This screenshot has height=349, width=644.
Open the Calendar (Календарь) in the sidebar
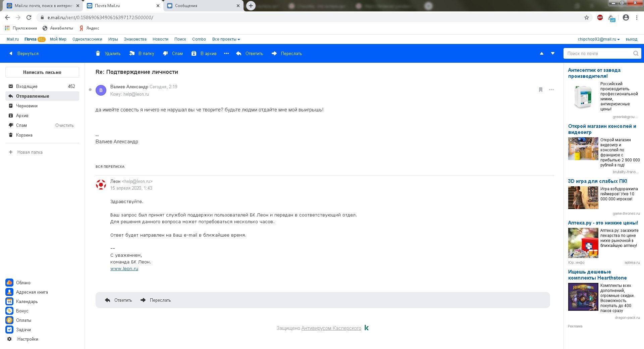point(9,301)
